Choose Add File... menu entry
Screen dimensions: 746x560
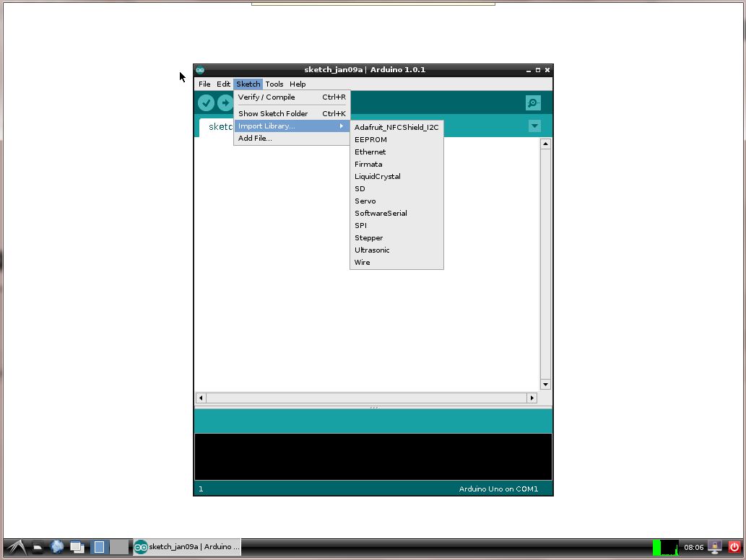tap(292, 139)
